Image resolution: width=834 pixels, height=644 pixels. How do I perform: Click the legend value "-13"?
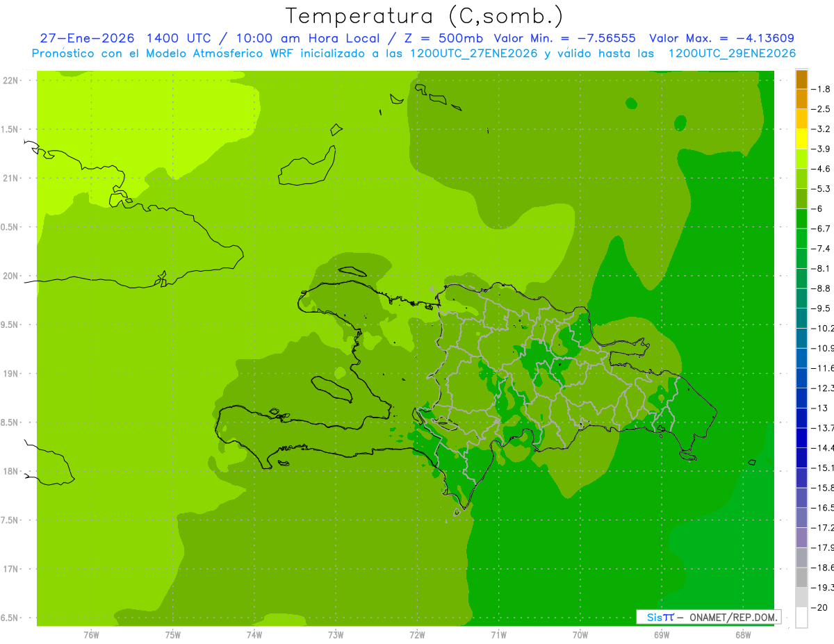pos(819,408)
